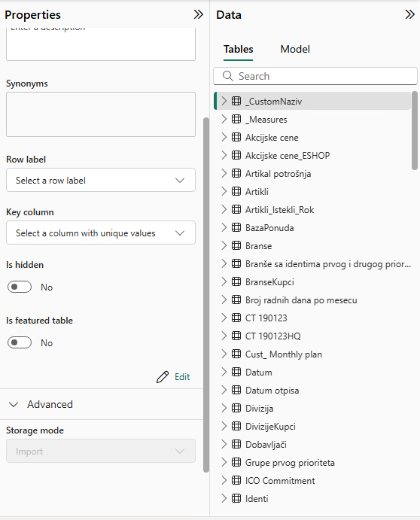Viewport: 420px width, 520px height.
Task: Click the Synonyms text box
Action: tap(101, 114)
